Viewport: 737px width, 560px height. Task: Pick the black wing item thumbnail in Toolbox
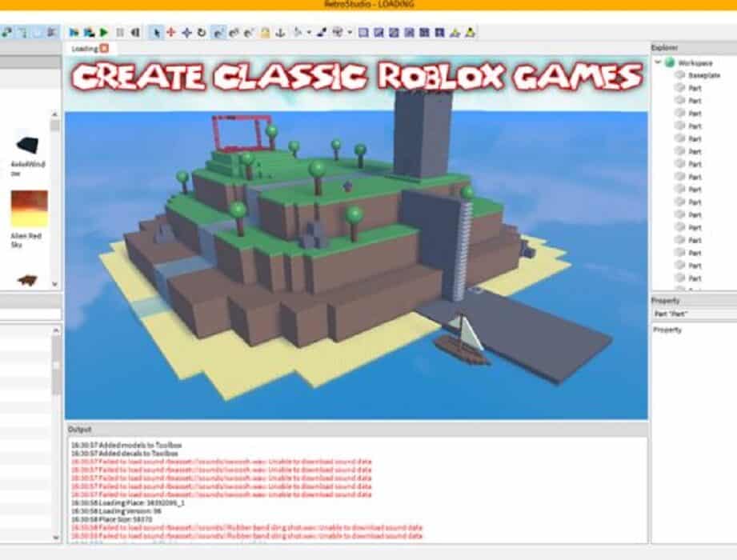point(27,145)
